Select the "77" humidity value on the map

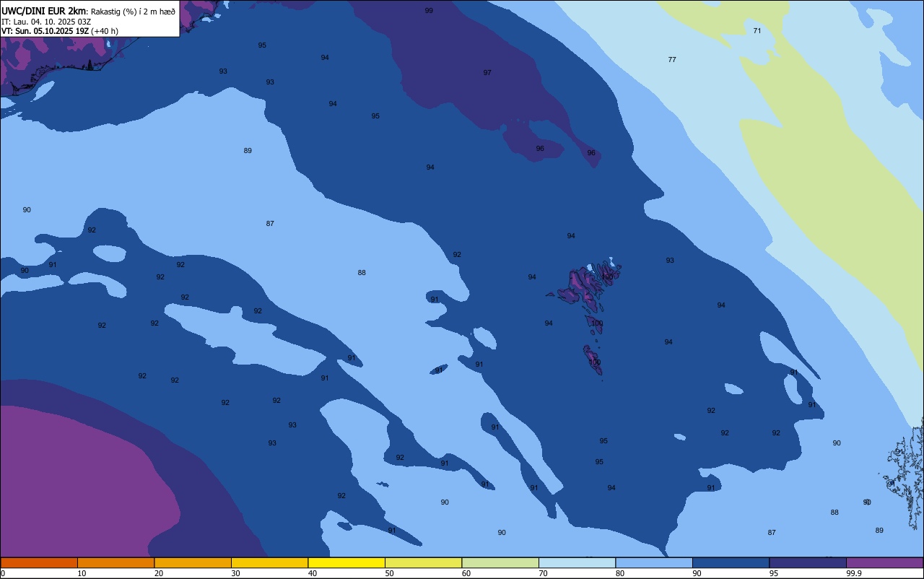click(x=672, y=59)
